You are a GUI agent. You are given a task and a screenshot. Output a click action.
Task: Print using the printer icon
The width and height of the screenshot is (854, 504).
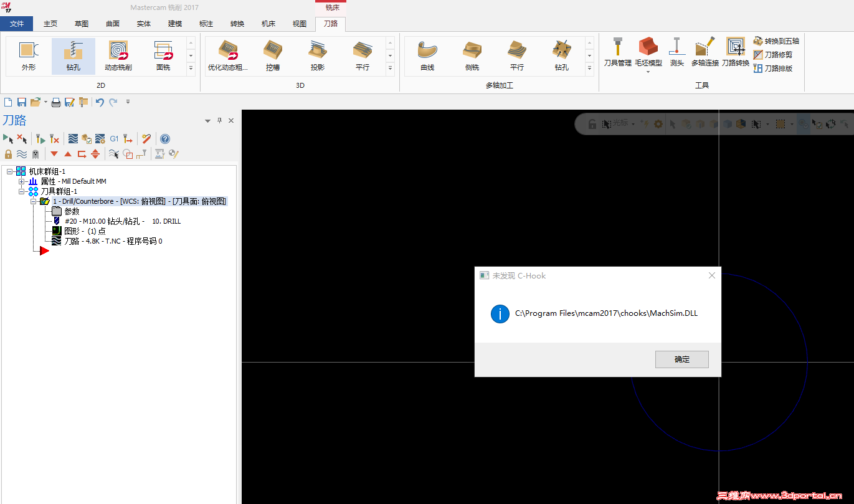click(x=56, y=102)
